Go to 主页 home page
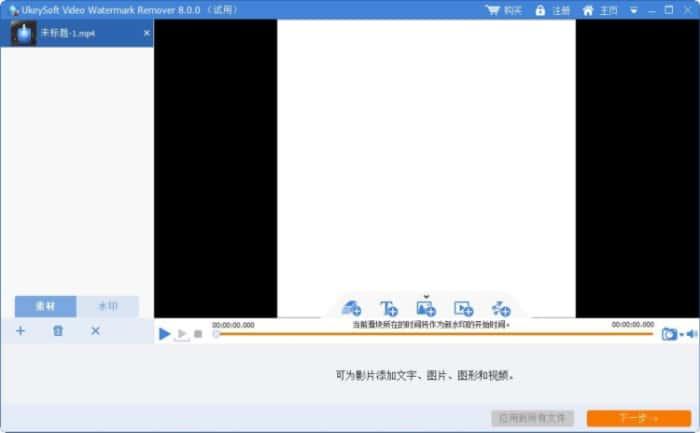This screenshot has height=433, width=700. pyautogui.click(x=600, y=10)
